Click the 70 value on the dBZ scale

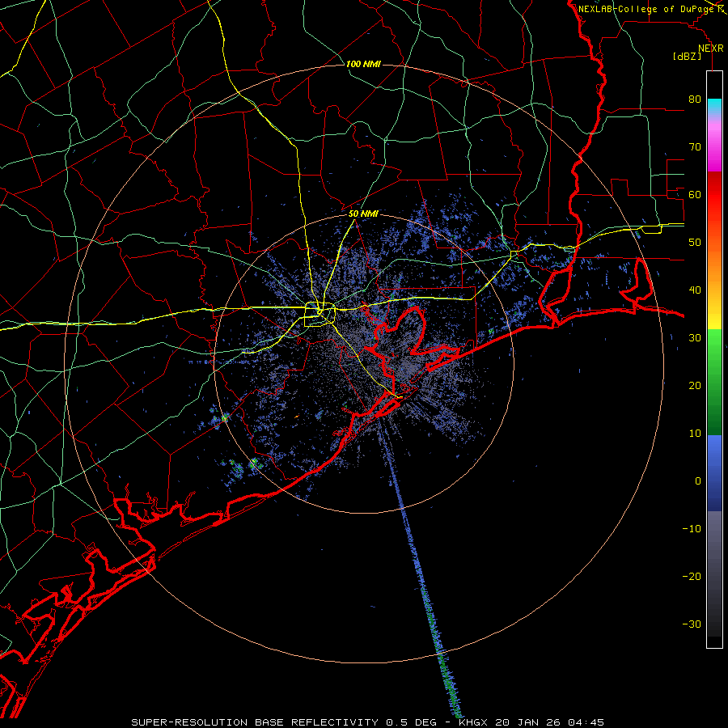(x=695, y=147)
